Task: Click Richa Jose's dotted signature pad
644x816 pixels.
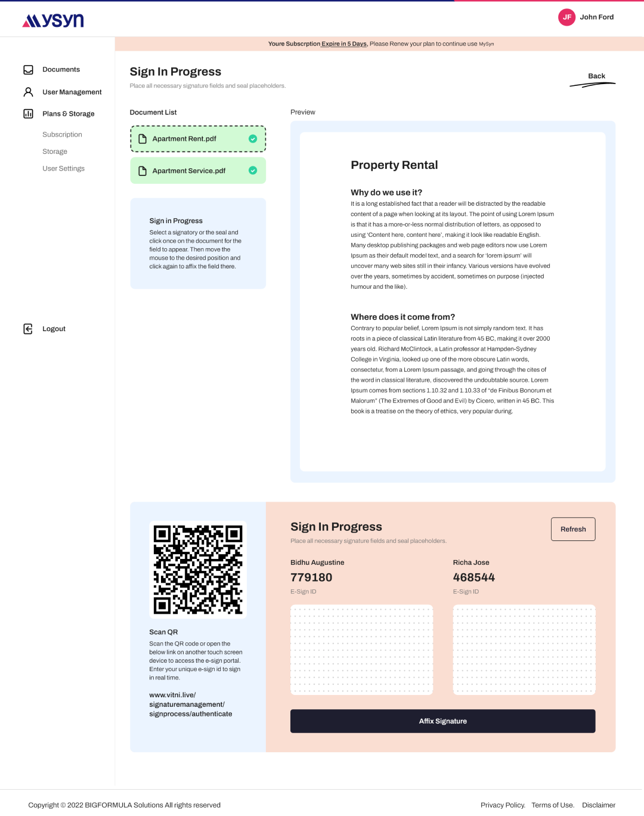Action: point(524,650)
